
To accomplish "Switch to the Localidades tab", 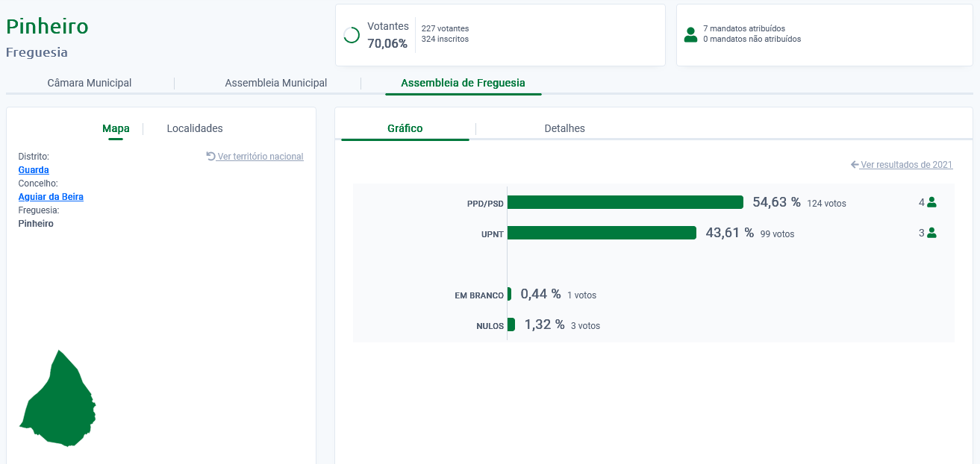I will pos(195,128).
